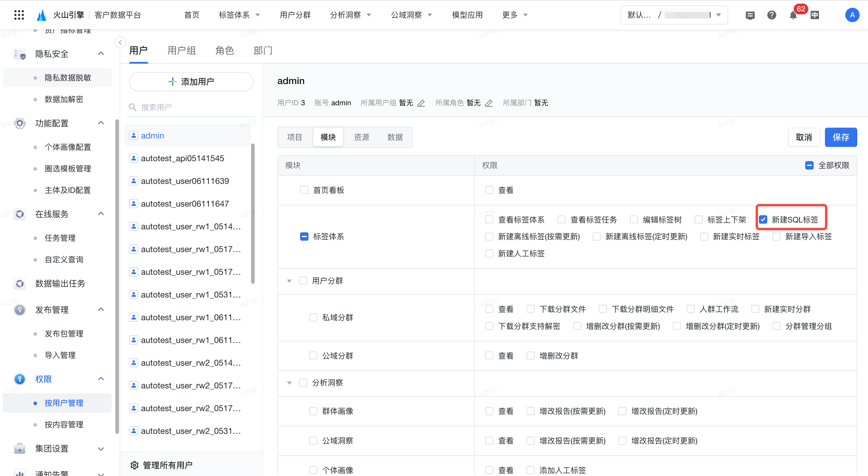
Task: Check 增删改分群 under 公域分群
Action: [x=530, y=356]
